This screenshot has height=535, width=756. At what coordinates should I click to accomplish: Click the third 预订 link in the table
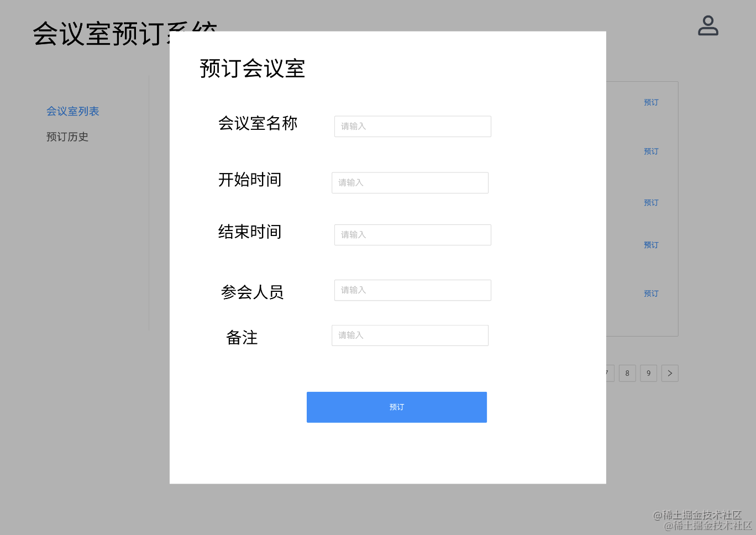click(651, 202)
